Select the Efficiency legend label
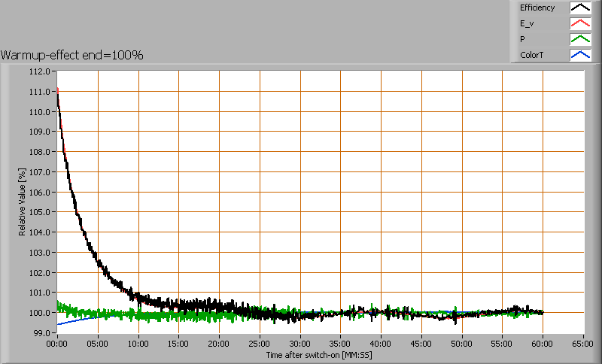Viewport: 602px width, 364px height. point(537,8)
